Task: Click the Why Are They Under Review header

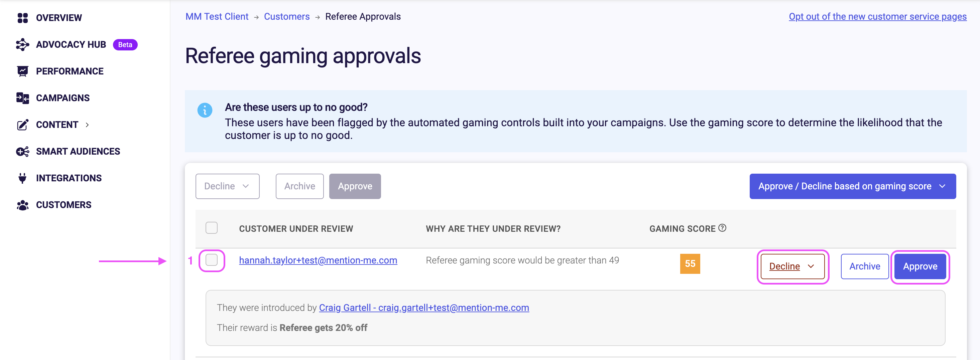Action: [493, 229]
